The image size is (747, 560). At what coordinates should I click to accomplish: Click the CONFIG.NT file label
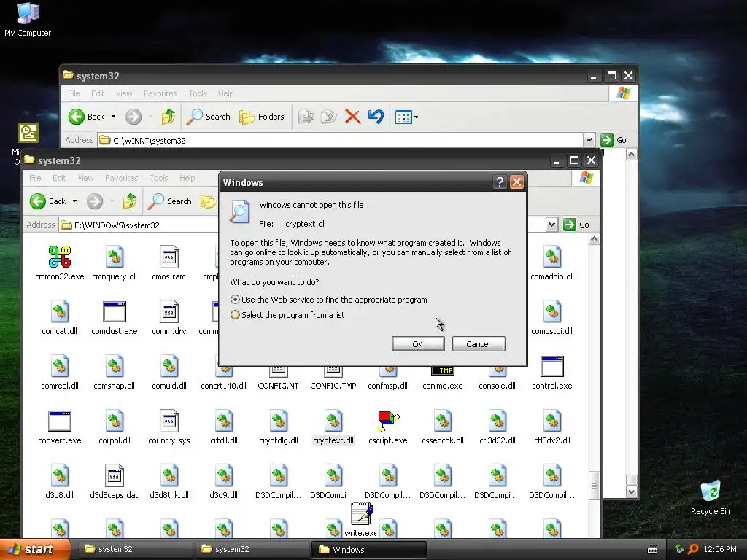pyautogui.click(x=278, y=386)
